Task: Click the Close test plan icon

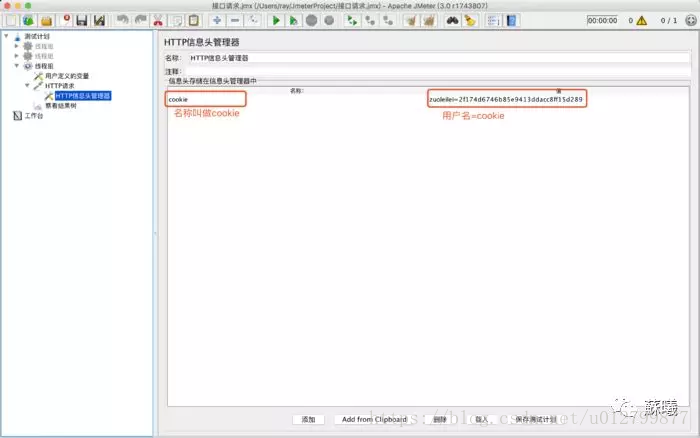Action: pyautogui.click(x=64, y=21)
